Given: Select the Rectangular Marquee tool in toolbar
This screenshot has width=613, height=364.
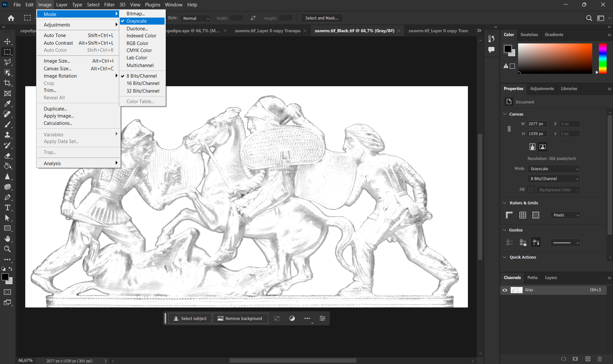Looking at the screenshot, I should pyautogui.click(x=7, y=52).
